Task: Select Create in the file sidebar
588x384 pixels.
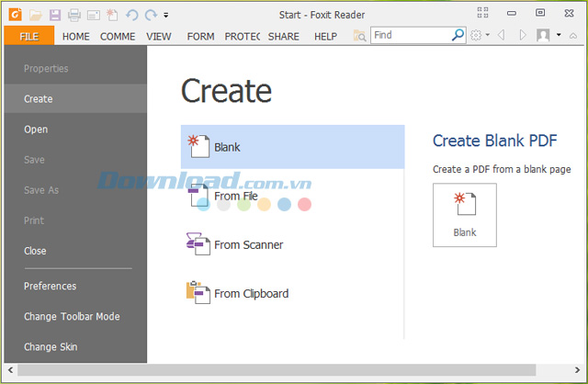Action: (75, 98)
